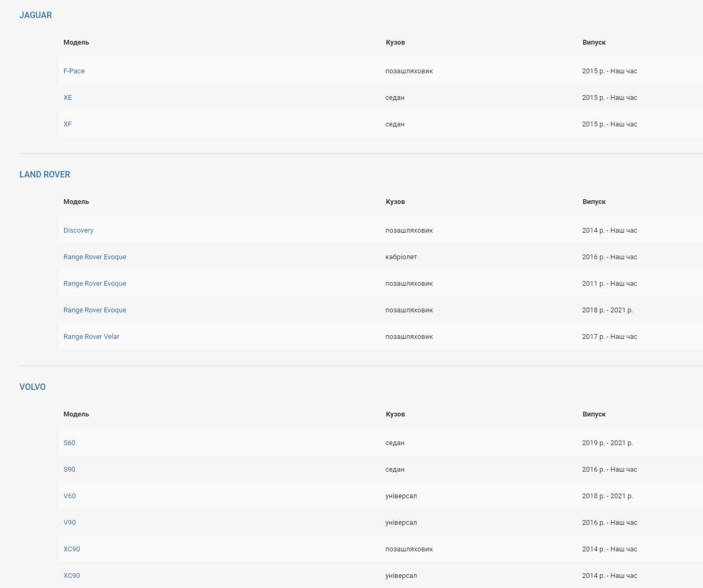The width and height of the screenshot is (703, 588).
Task: Click the Jaguar table Кузов header
Action: 395,42
